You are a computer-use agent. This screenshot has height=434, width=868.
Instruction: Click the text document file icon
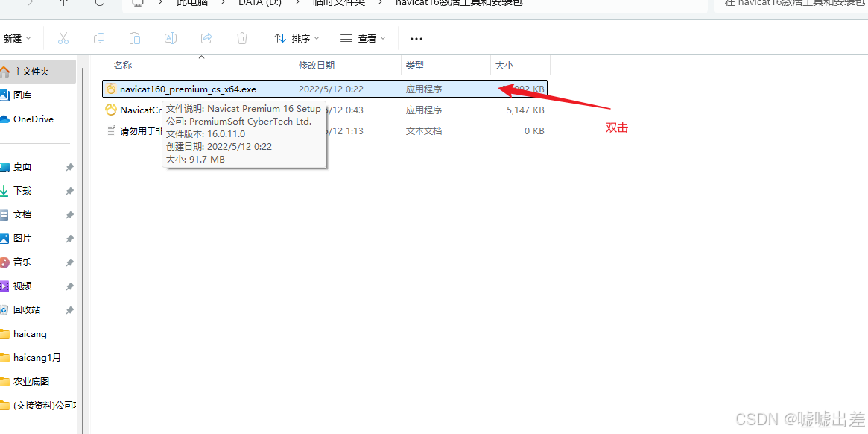click(111, 131)
